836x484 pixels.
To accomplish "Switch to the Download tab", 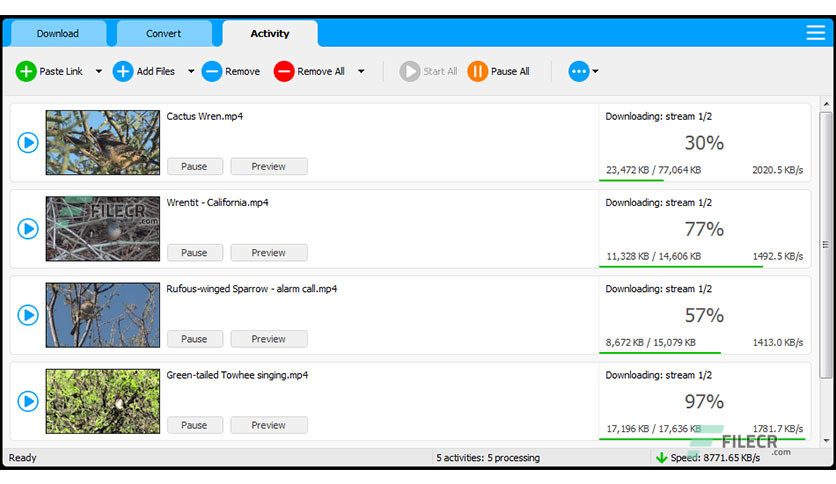I will [x=58, y=33].
